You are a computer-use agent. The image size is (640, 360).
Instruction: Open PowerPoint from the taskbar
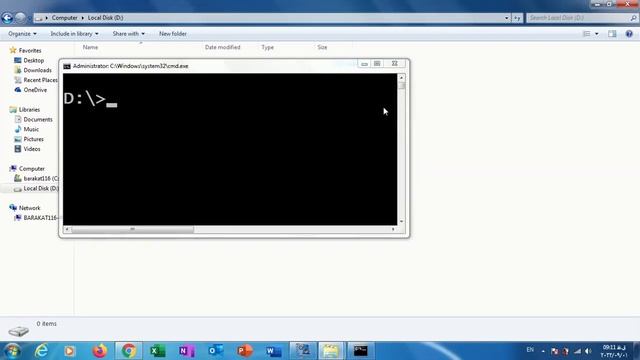pyautogui.click(x=245, y=351)
